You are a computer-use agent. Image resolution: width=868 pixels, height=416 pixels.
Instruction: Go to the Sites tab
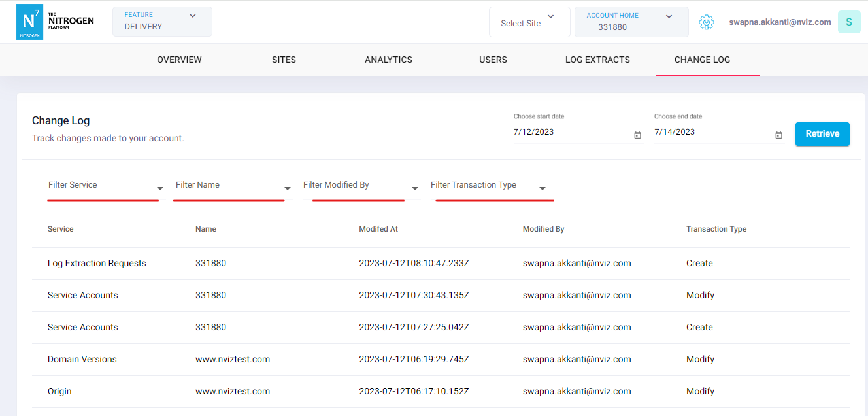(284, 60)
